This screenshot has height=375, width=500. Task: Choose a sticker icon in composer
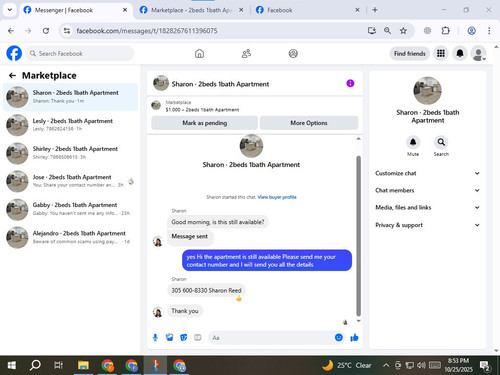(x=184, y=338)
